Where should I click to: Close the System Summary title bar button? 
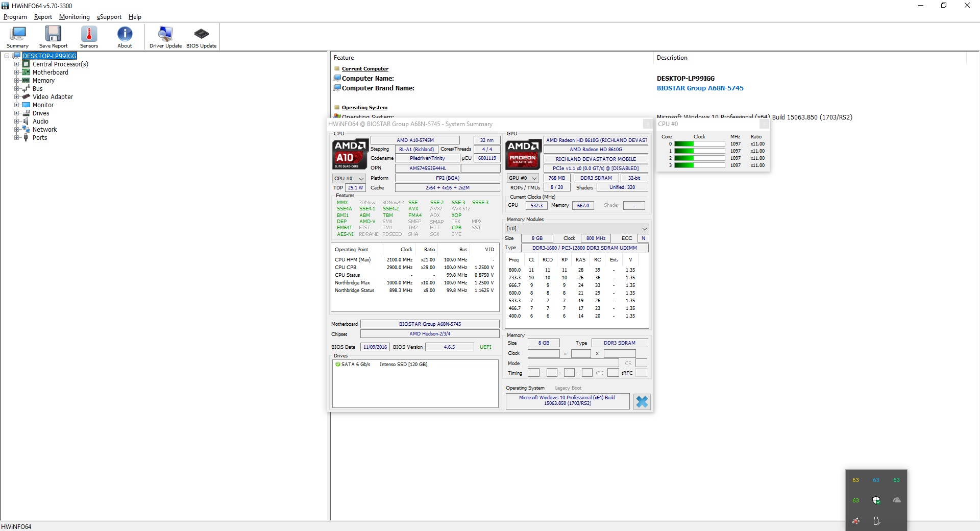tap(648, 124)
